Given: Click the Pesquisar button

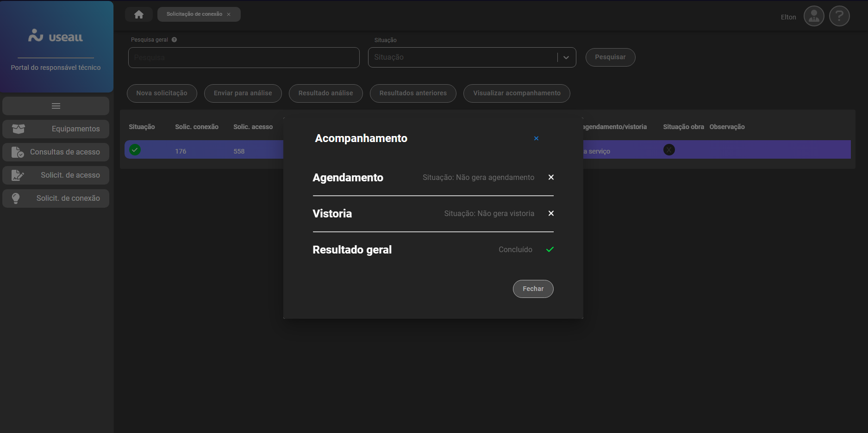Looking at the screenshot, I should [x=610, y=57].
